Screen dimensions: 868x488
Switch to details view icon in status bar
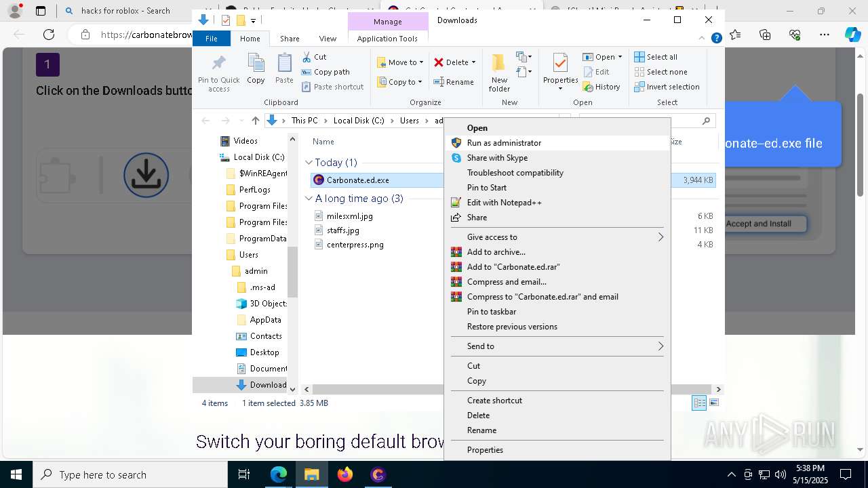[698, 403]
